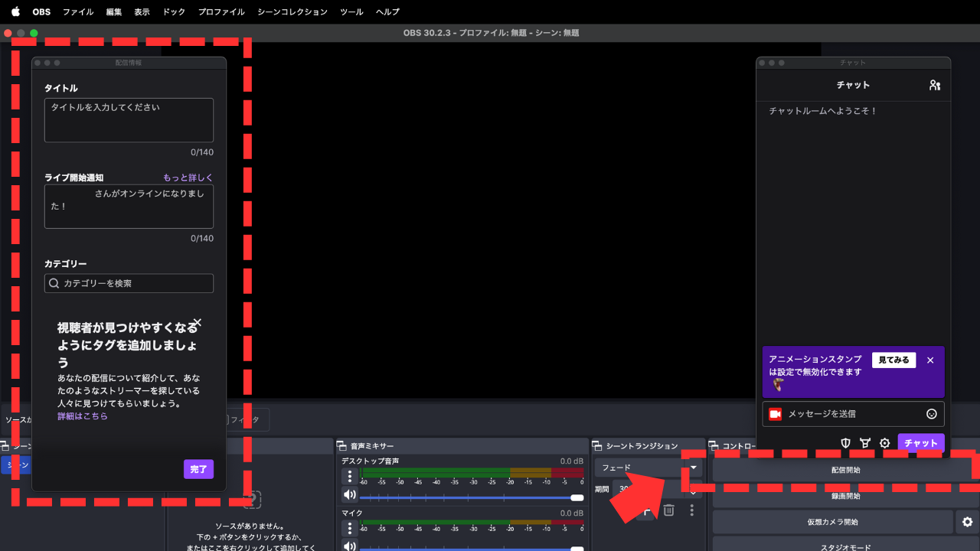Click the チャットルームへようこそ！ text

pos(823,111)
